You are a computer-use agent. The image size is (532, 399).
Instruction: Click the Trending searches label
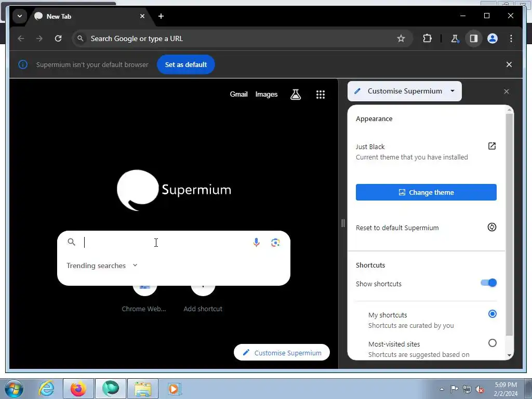[x=96, y=265]
